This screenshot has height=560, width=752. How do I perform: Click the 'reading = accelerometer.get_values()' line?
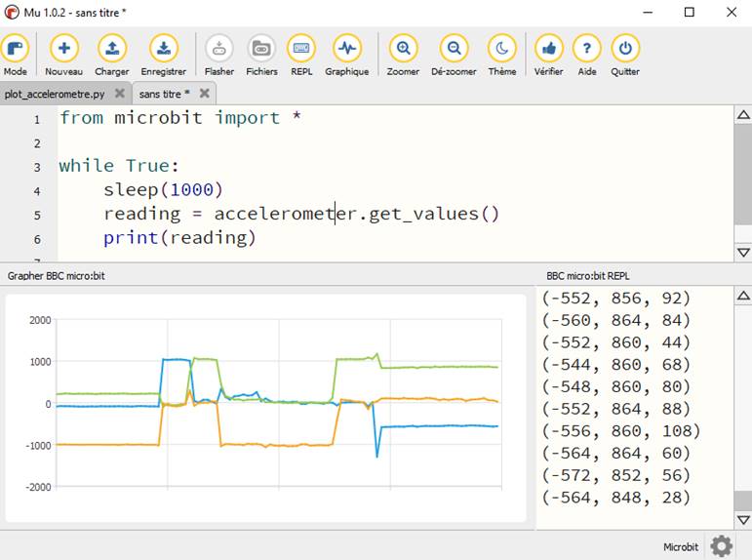(301, 214)
